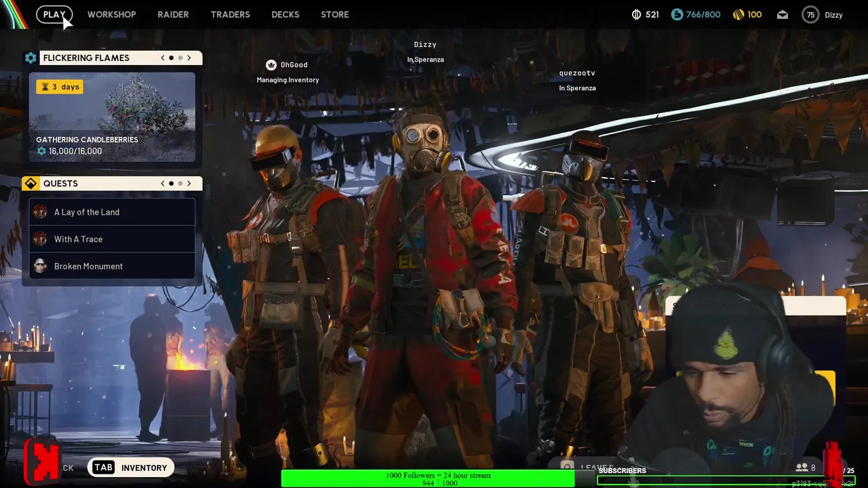Click the party members count icon

tap(802, 468)
